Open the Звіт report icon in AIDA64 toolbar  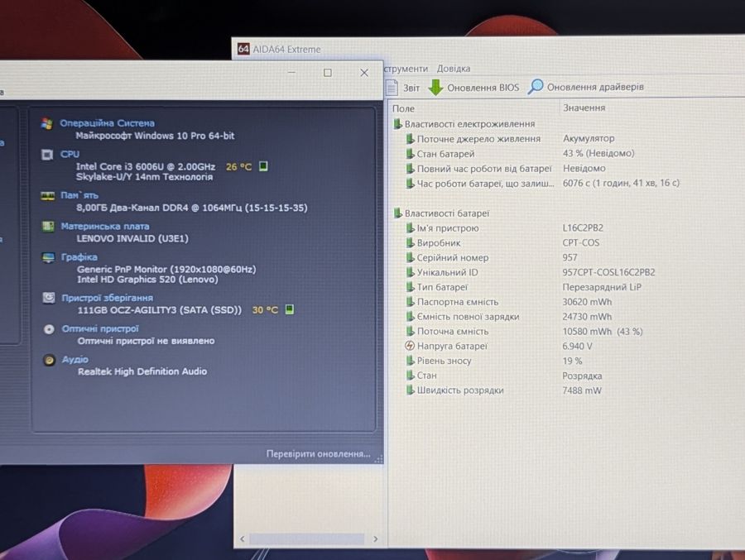point(392,88)
